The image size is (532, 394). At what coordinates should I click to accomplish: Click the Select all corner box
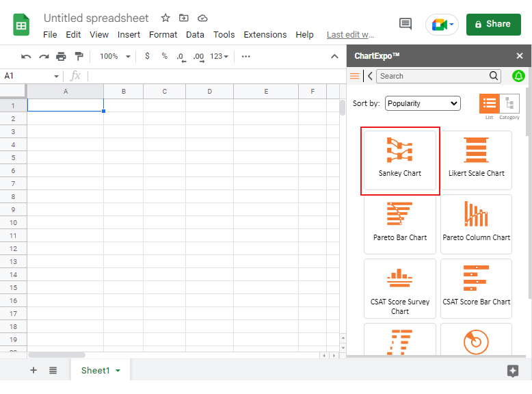pyautogui.click(x=13, y=91)
